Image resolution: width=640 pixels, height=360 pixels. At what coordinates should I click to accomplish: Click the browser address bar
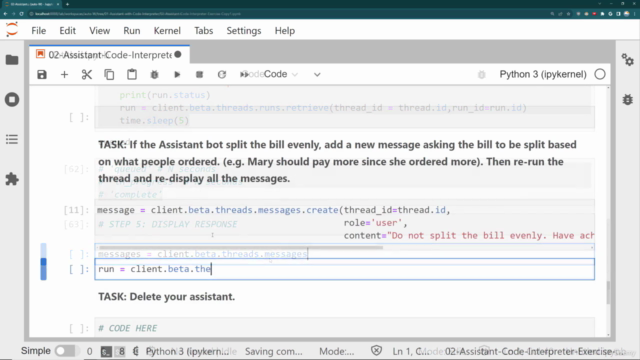[x=286, y=13]
